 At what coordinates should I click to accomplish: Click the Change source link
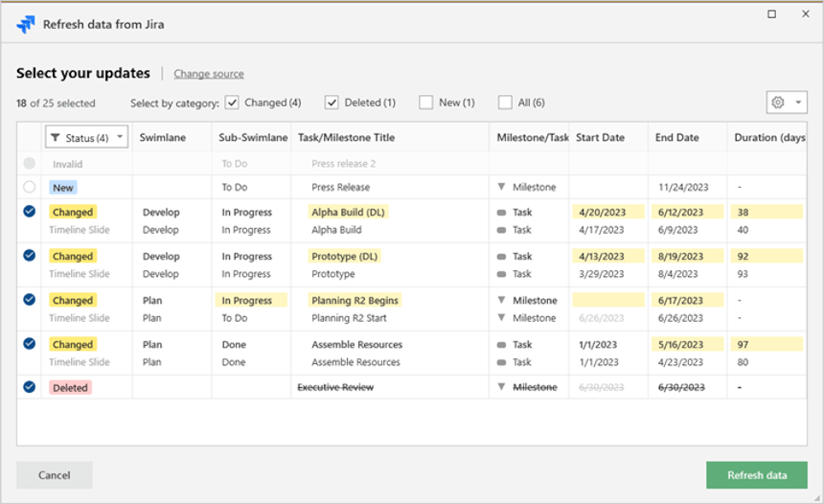[x=209, y=74]
